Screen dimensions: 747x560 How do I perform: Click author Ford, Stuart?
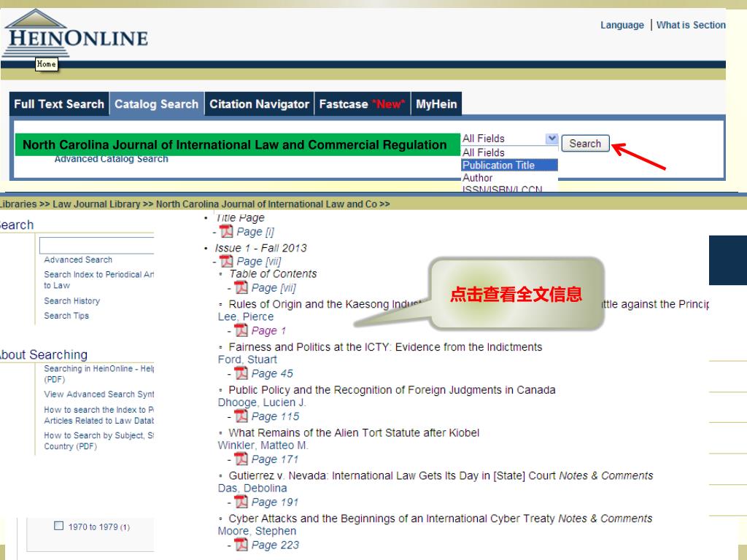click(247, 359)
